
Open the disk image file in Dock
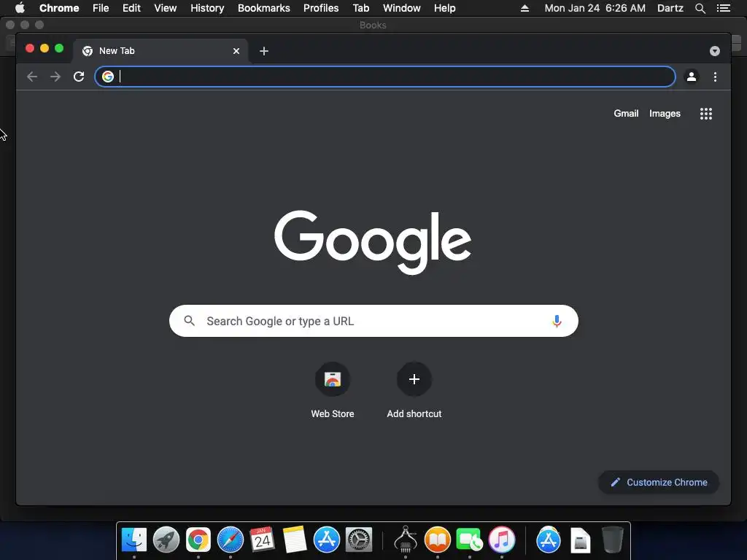click(580, 540)
